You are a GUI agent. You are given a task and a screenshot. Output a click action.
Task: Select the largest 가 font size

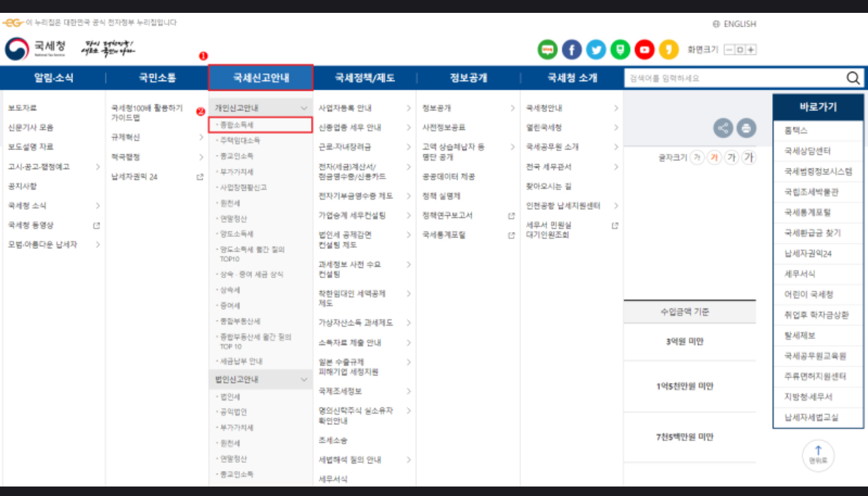click(x=748, y=158)
